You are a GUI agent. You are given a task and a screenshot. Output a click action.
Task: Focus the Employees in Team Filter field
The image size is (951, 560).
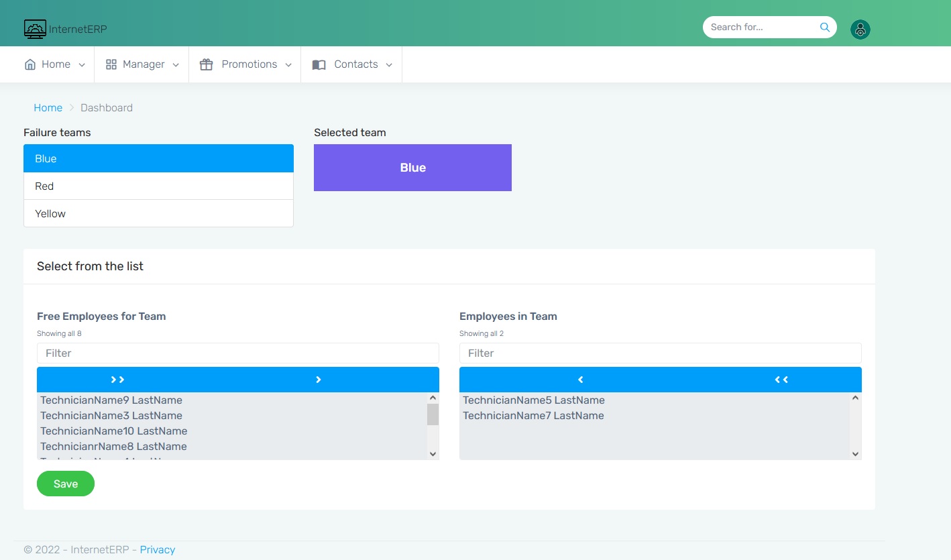[661, 353]
